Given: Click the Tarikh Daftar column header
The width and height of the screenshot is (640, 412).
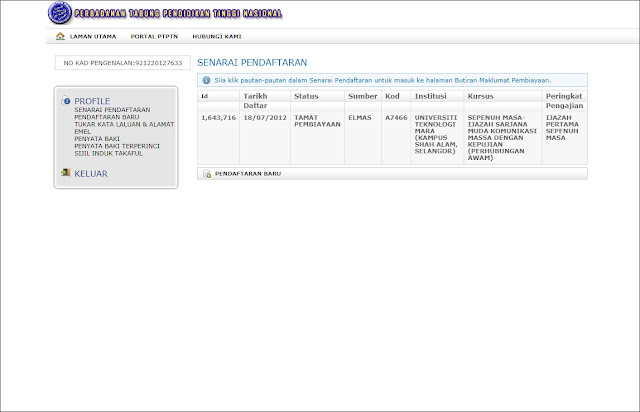Looking at the screenshot, I should click(255, 101).
